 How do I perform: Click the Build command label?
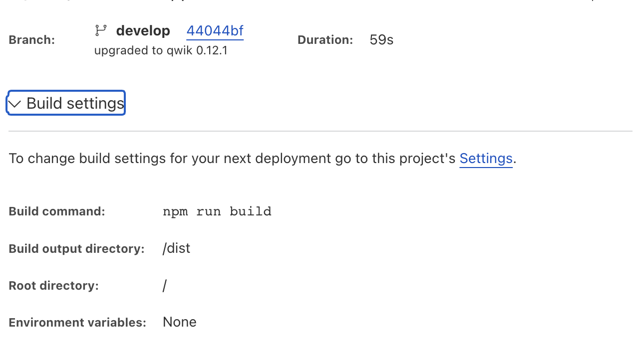(57, 211)
